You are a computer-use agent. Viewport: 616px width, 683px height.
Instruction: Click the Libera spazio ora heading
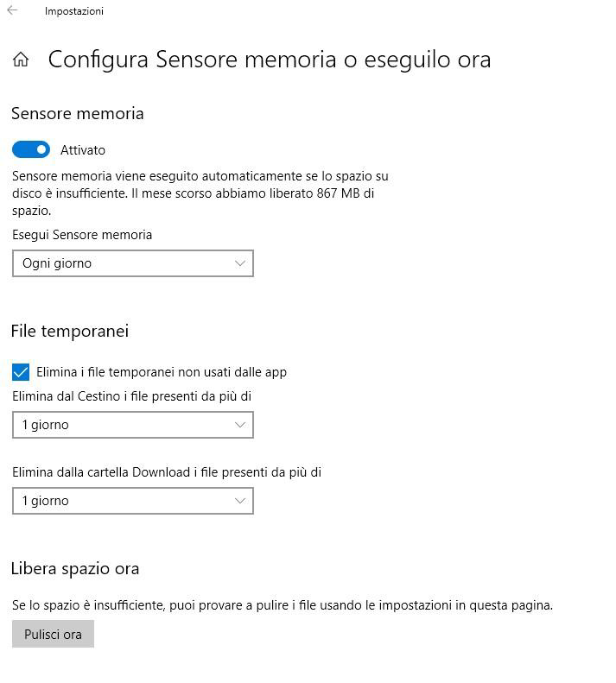click(75, 569)
